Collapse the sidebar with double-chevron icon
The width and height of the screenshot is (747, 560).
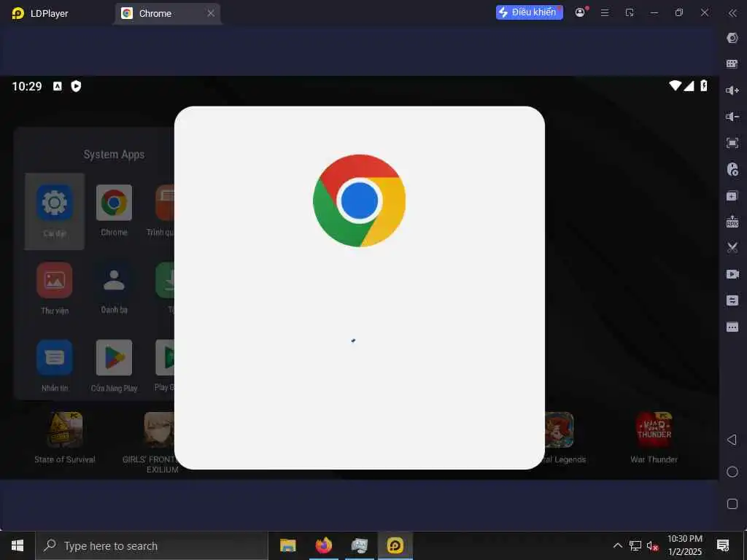click(x=732, y=13)
